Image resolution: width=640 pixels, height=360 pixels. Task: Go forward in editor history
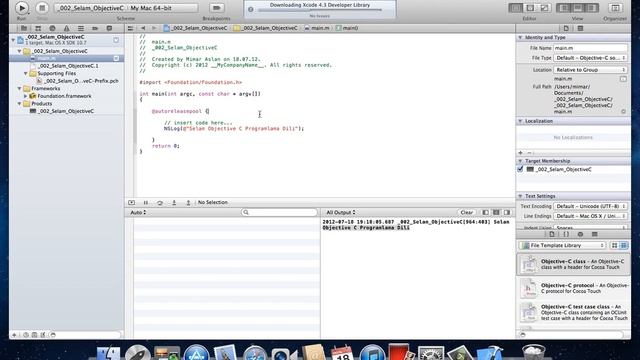(x=154, y=28)
